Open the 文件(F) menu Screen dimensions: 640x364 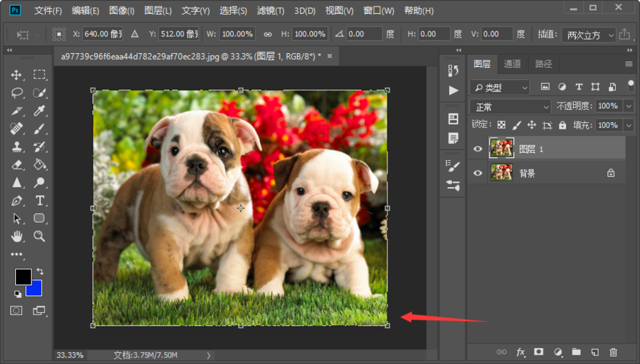pyautogui.click(x=48, y=11)
